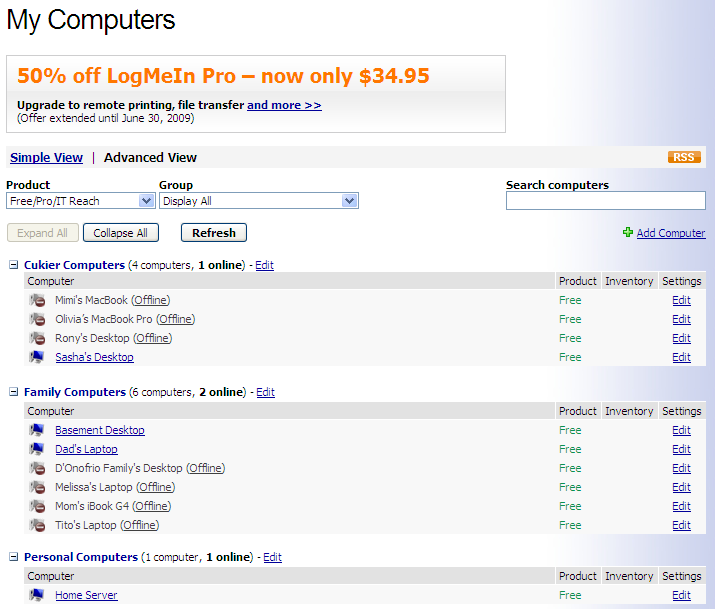Edit settings for Mom's iBook G4
The height and width of the screenshot is (609, 715).
click(x=682, y=506)
